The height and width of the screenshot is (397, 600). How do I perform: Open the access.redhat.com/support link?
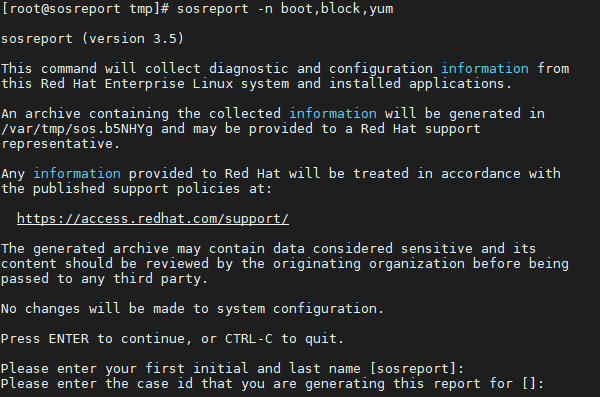153,219
